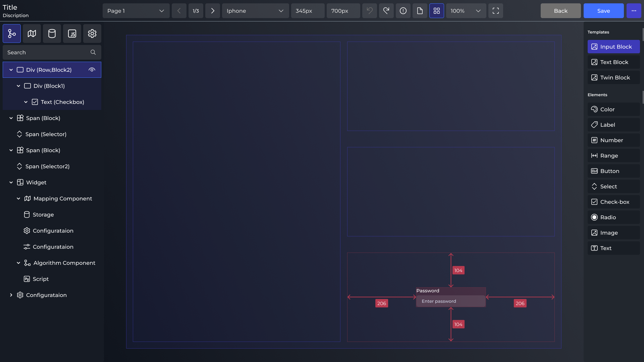Select the Span (Selector2) tree item
The image size is (644, 362).
[x=52, y=166]
